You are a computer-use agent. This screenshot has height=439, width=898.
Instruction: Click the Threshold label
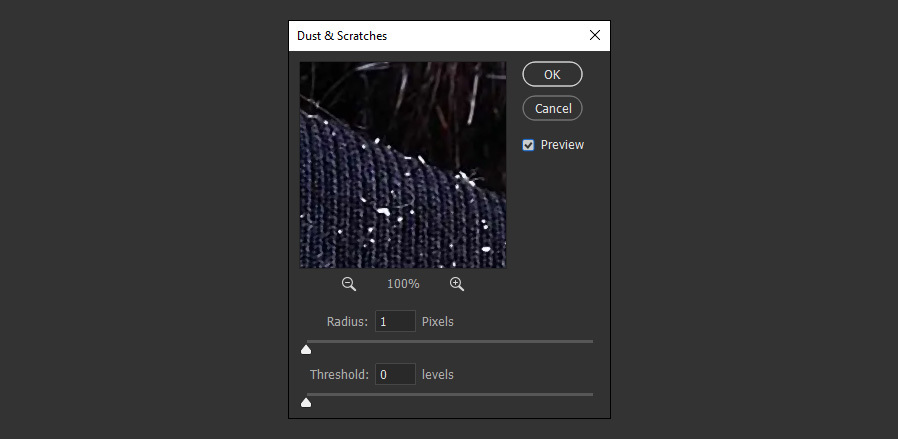(x=339, y=375)
